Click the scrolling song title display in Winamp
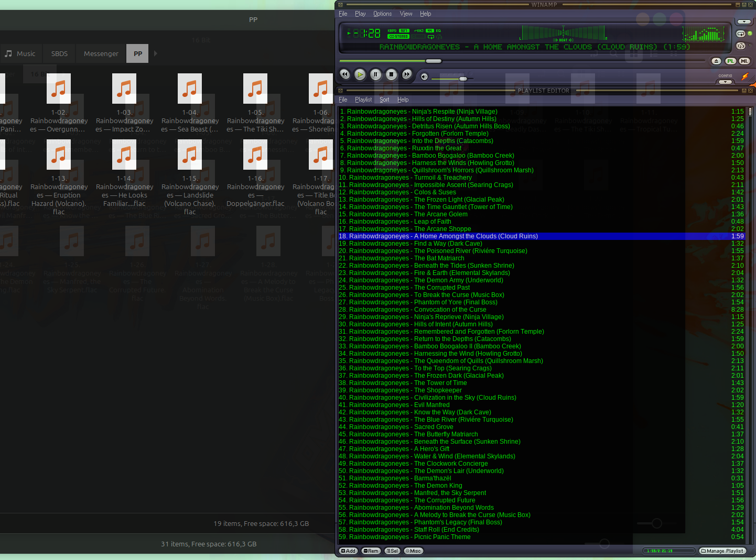Image resolution: width=756 pixels, height=560 pixels. 535,47
